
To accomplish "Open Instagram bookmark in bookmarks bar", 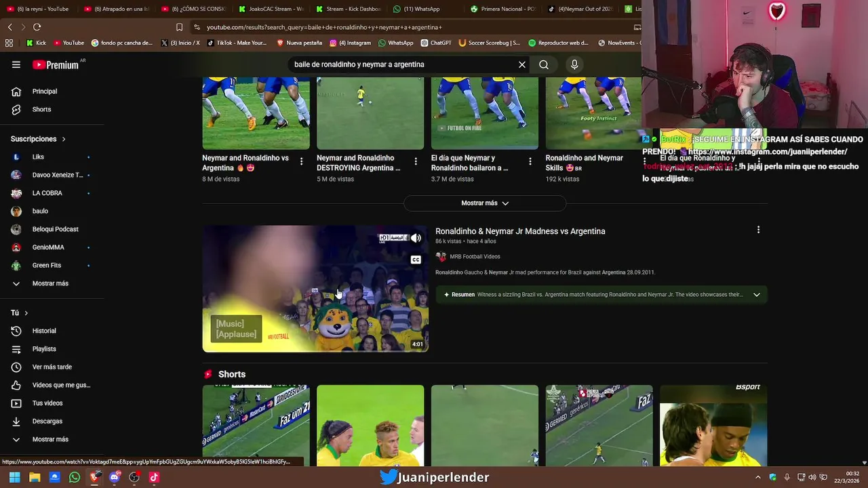I will coord(350,43).
